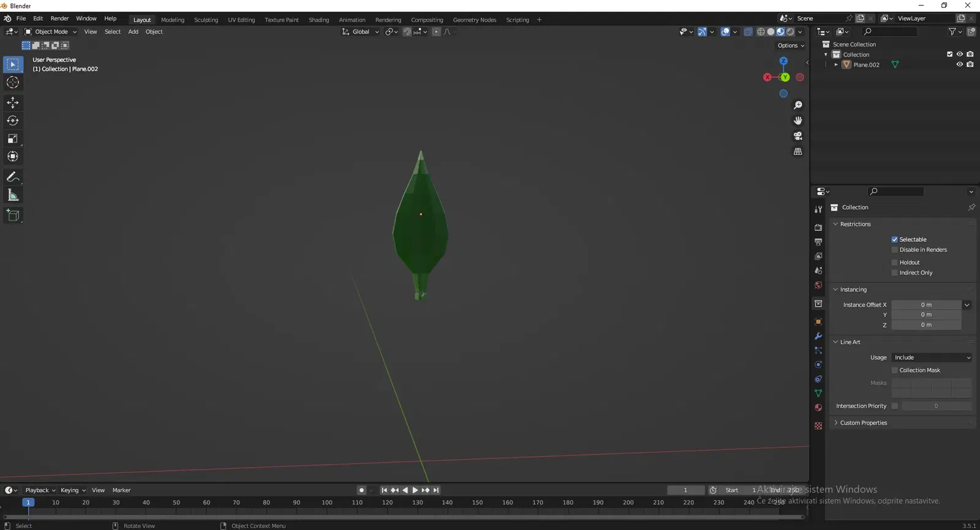980x530 pixels.
Task: Select the Annotate pencil tool
Action: 13,177
